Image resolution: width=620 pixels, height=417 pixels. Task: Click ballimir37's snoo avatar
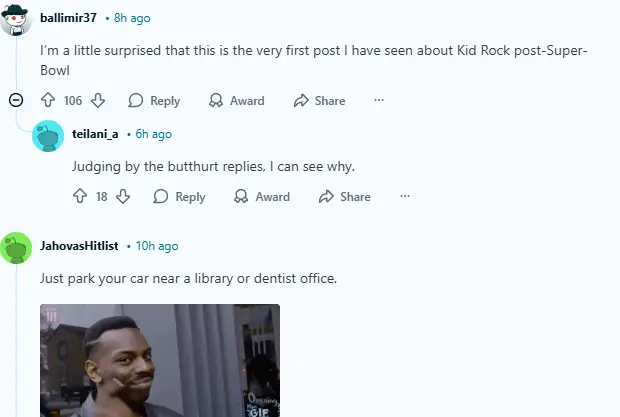pyautogui.click(x=16, y=19)
